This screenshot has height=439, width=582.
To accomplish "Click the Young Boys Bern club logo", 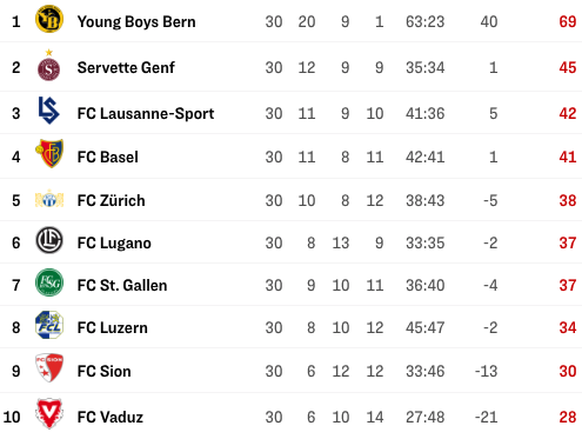I will pyautogui.click(x=49, y=19).
